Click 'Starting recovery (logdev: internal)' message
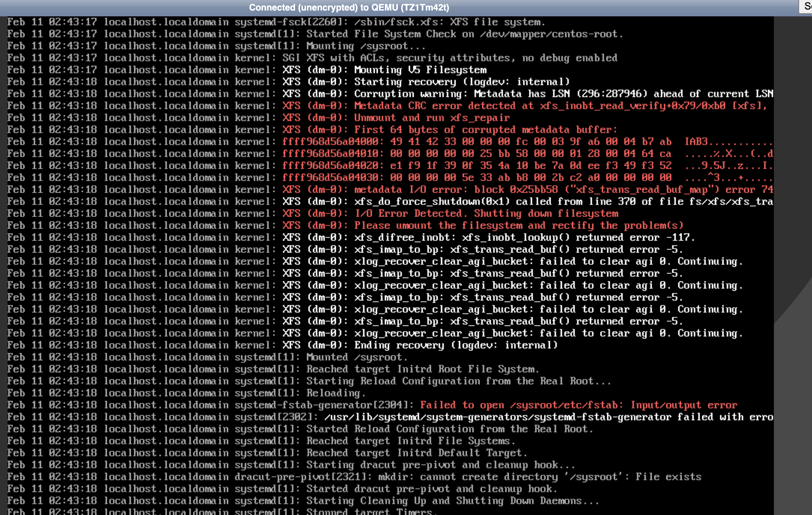Image resolution: width=812 pixels, height=515 pixels. [462, 82]
